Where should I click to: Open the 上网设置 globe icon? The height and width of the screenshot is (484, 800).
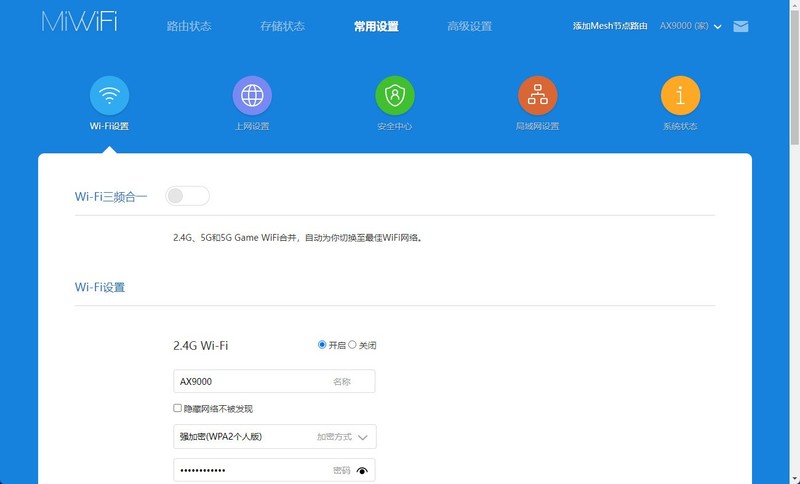tap(252, 95)
